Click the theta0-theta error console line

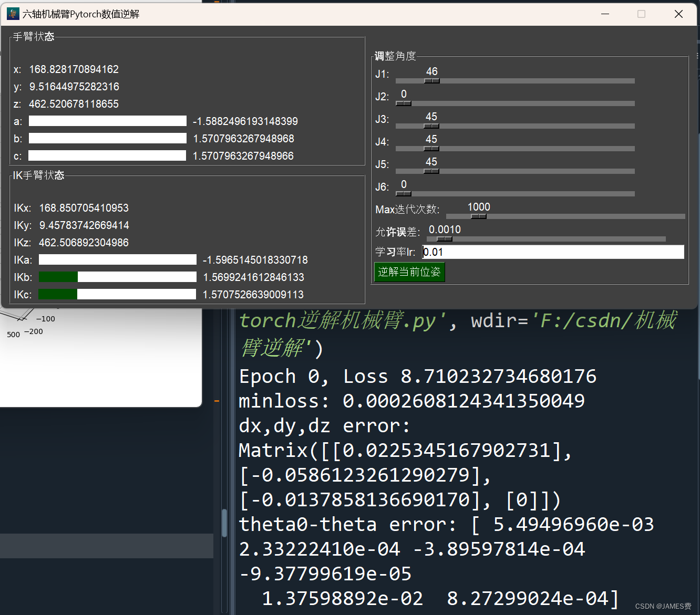pos(447,524)
